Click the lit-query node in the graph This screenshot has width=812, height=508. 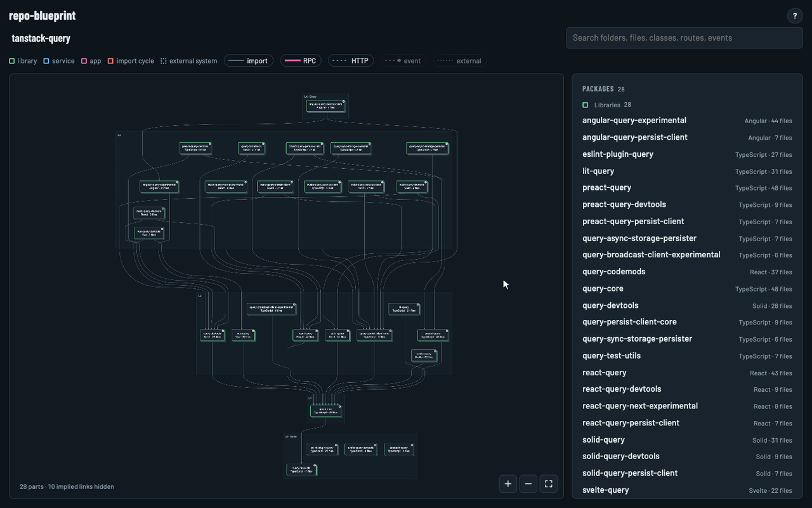[404, 309]
